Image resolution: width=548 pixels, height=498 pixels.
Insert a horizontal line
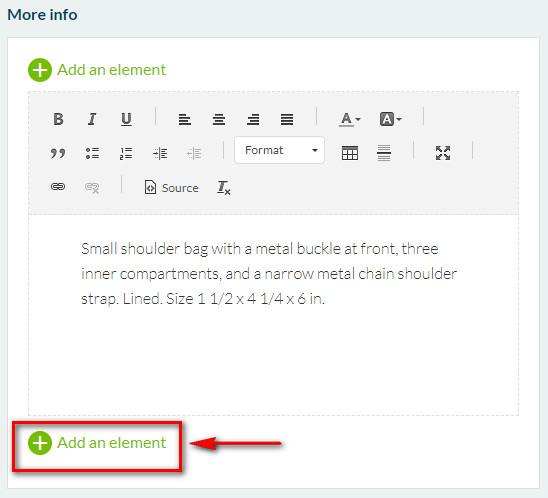click(x=384, y=153)
